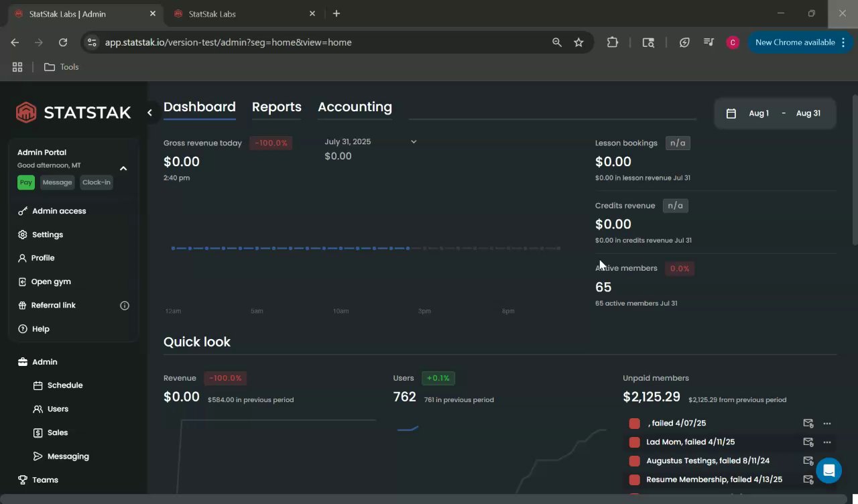Click the zoom magnifier icon in the address bar

click(x=557, y=42)
